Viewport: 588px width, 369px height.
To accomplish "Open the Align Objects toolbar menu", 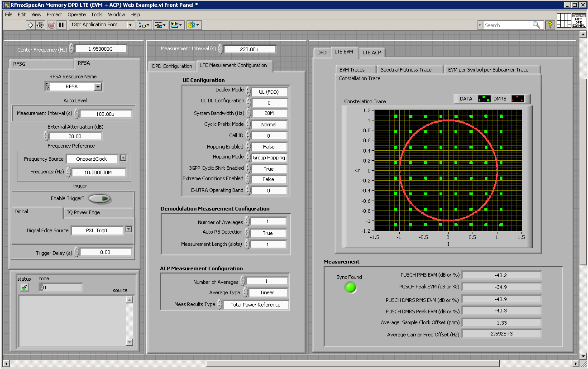I will pos(144,25).
